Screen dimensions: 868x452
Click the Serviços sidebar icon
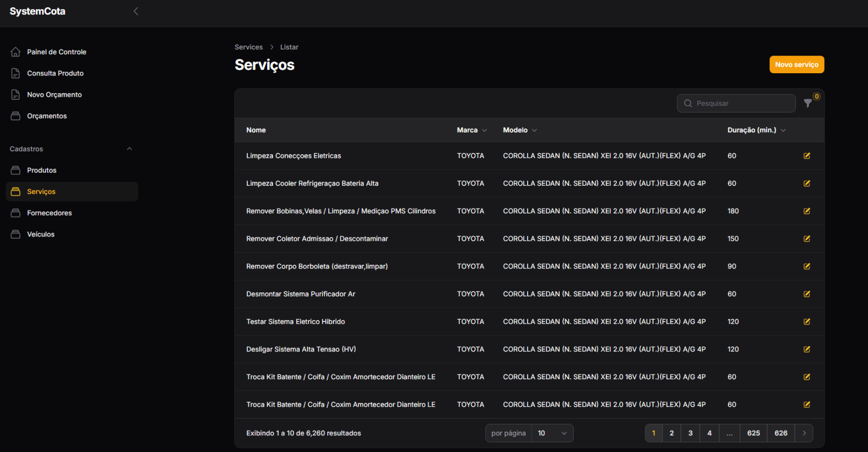pyautogui.click(x=15, y=192)
